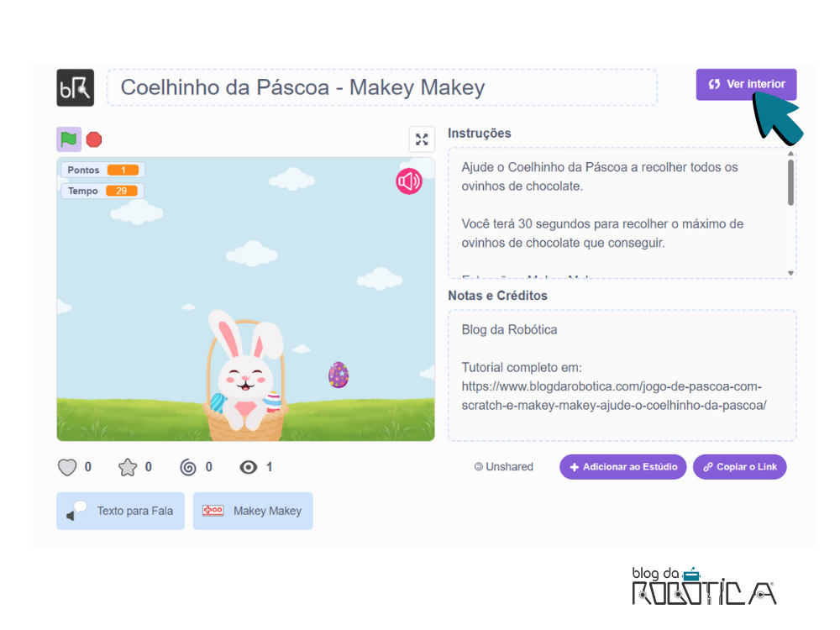
Task: Open blogdarobotica tutorial link
Action: pyautogui.click(x=614, y=396)
